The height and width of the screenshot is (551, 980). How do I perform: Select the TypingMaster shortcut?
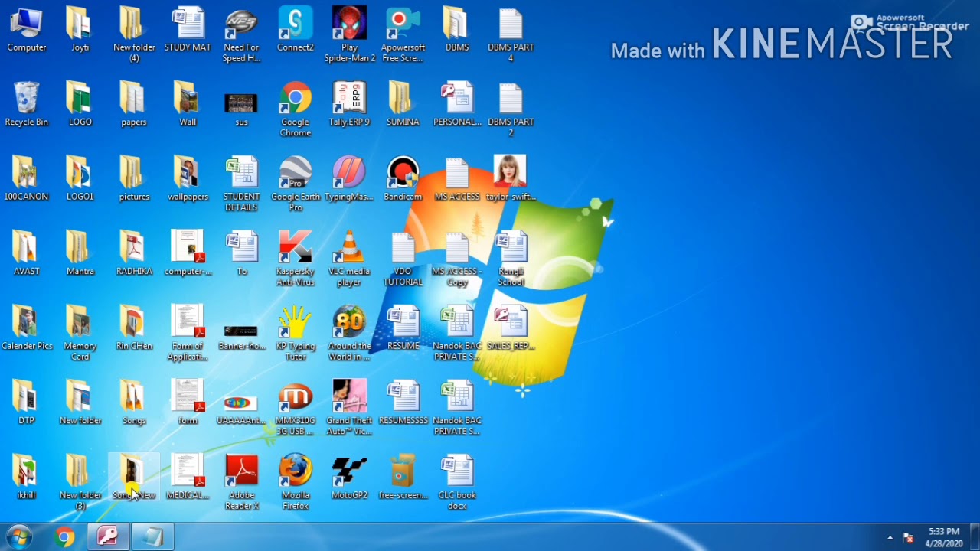coord(349,179)
